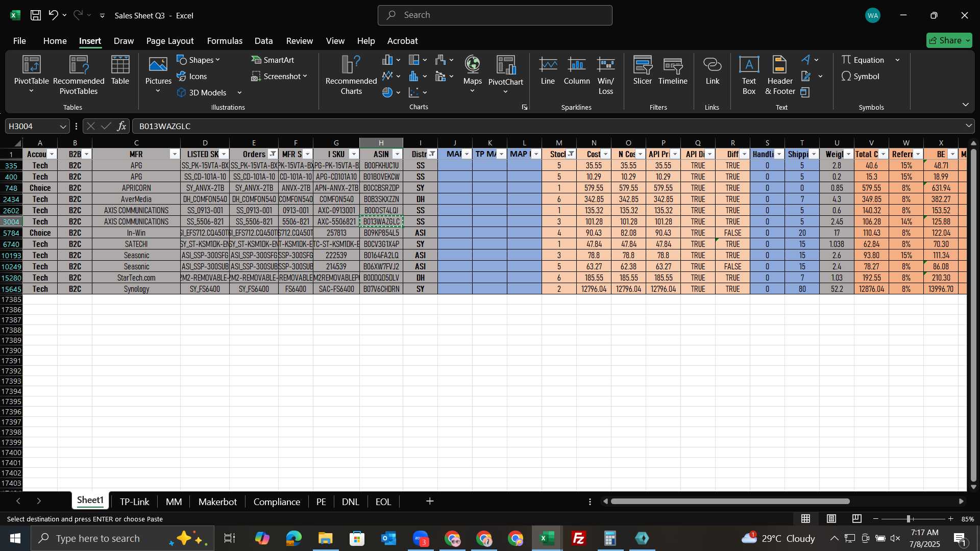Image resolution: width=980 pixels, height=551 pixels.
Task: Switch to Page Layout view in status bar
Action: point(831,519)
